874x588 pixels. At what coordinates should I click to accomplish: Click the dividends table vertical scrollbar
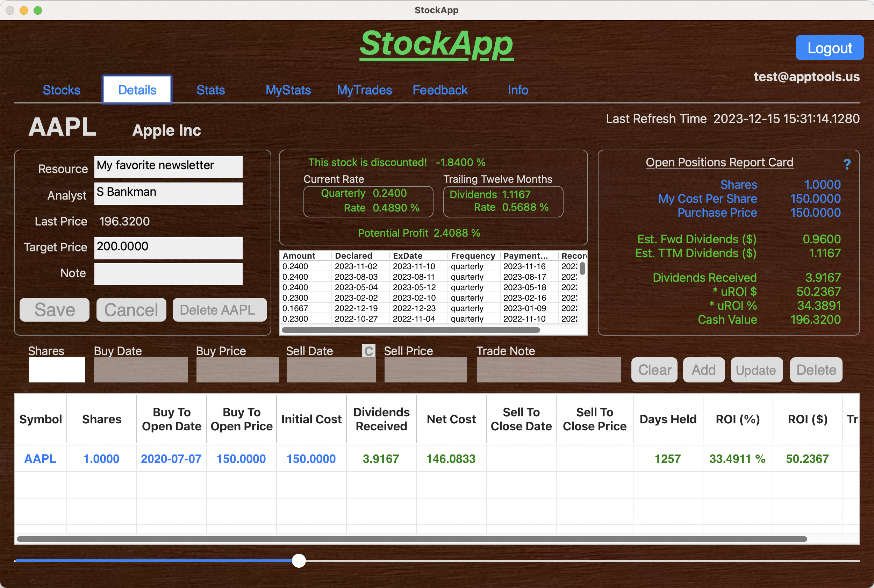pos(582,268)
